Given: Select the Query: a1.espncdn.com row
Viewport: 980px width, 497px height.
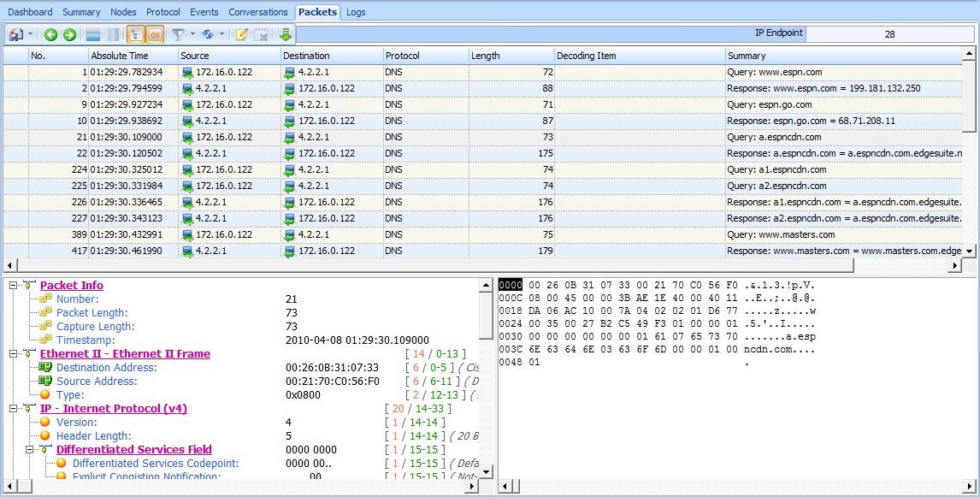Looking at the screenshot, I should pyautogui.click(x=482, y=169).
